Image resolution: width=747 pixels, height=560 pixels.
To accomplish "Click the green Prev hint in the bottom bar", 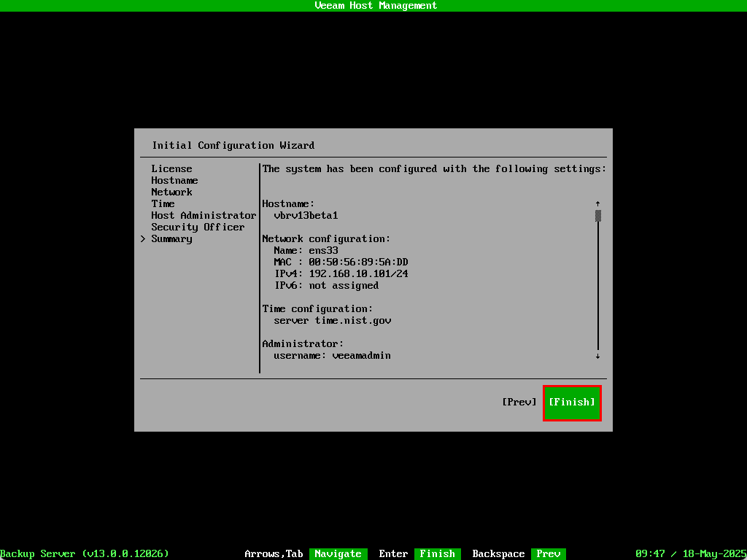I will click(x=548, y=553).
